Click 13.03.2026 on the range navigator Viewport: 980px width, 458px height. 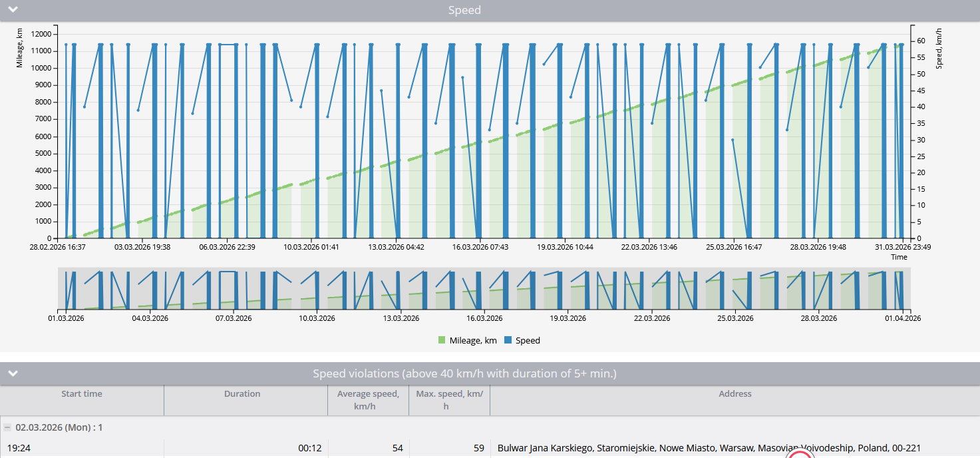(401, 318)
